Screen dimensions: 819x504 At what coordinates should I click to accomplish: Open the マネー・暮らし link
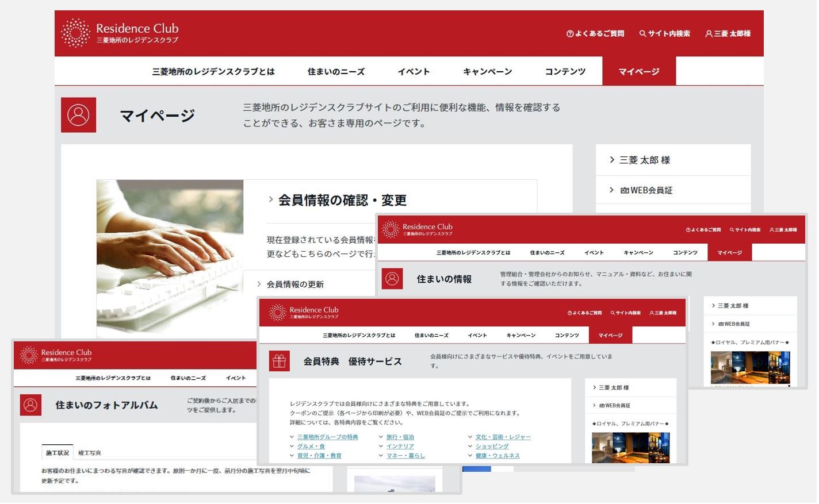coord(405,456)
